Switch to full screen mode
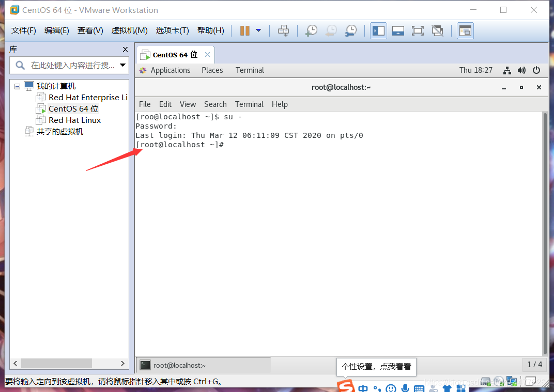 tap(418, 30)
